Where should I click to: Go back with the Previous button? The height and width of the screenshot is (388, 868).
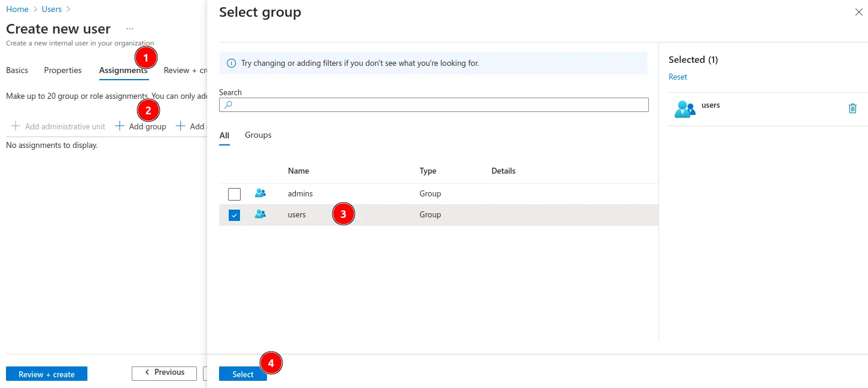(164, 372)
